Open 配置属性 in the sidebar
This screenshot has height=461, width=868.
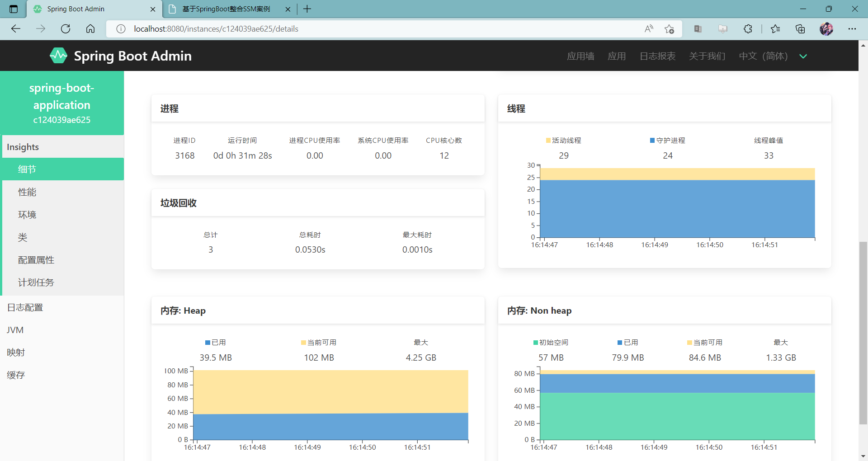63,260
